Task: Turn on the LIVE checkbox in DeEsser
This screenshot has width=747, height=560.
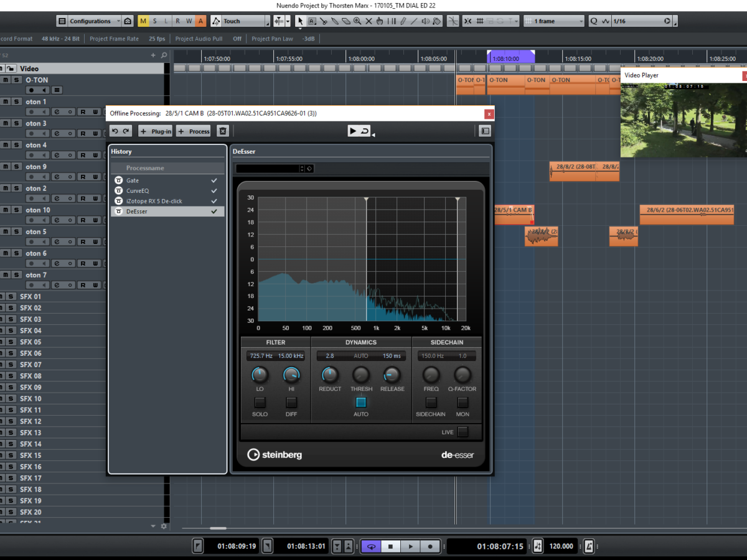Action: click(463, 432)
